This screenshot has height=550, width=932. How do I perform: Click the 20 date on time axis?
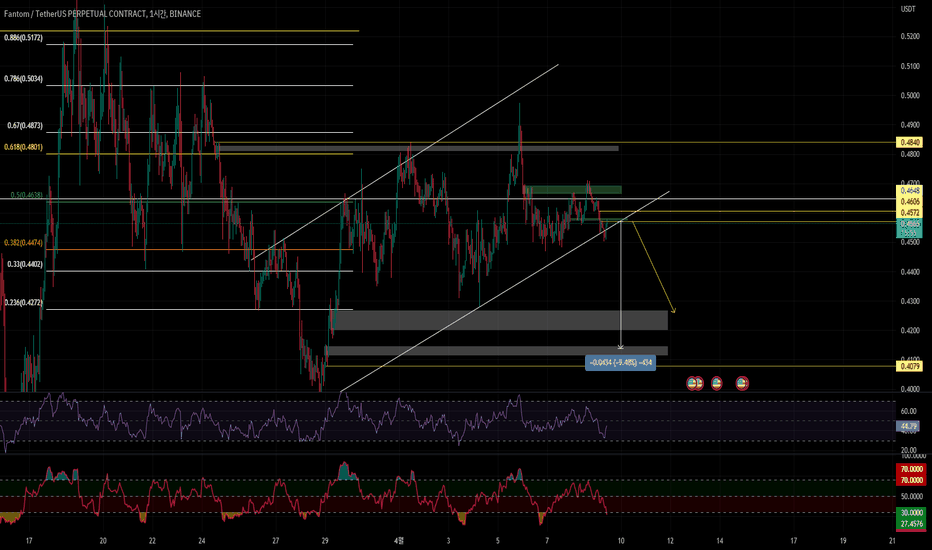point(103,540)
